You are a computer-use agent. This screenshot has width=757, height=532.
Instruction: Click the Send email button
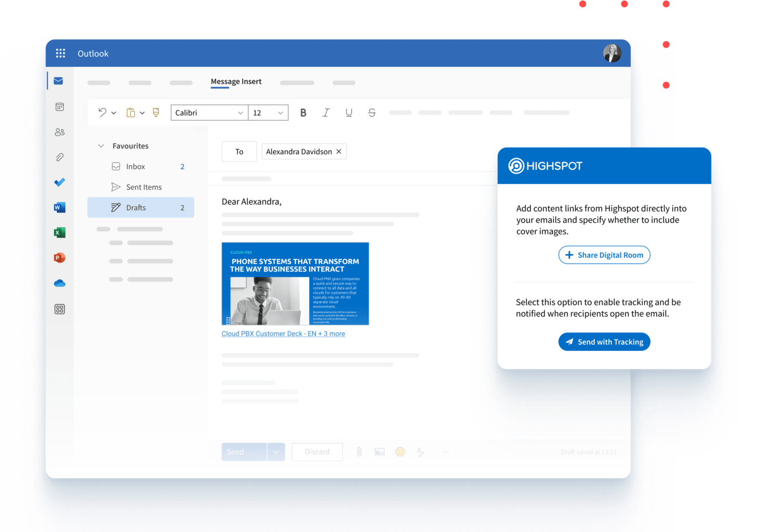pos(244,452)
